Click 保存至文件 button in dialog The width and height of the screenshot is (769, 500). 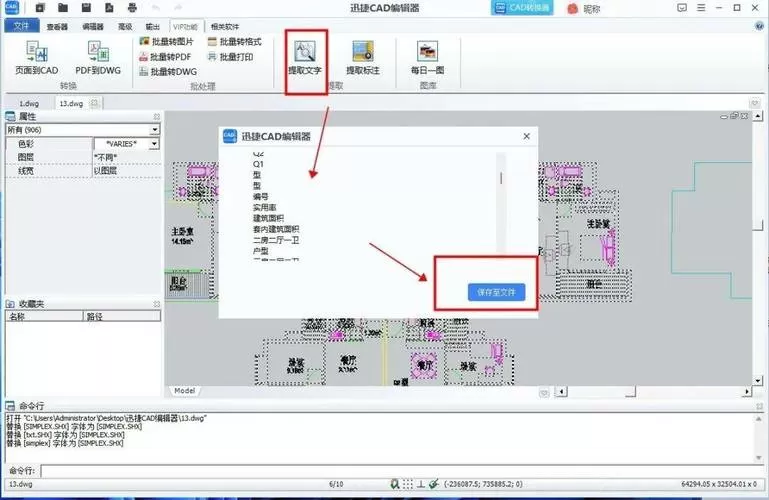coord(496,292)
